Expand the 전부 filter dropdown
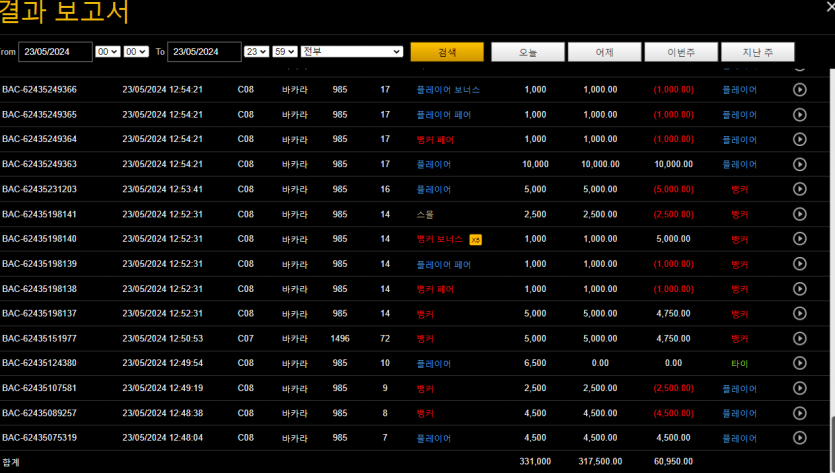This screenshot has width=835, height=473. coord(351,51)
